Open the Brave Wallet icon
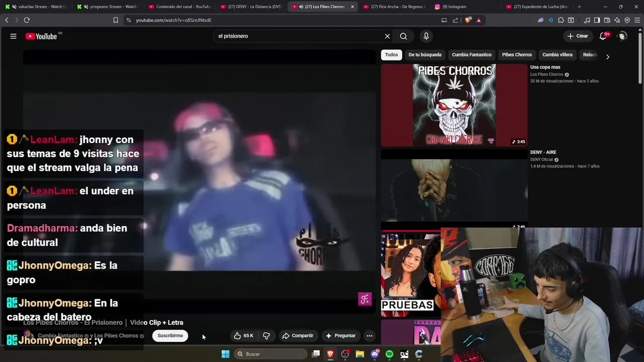The height and width of the screenshot is (362, 644). 607,20
